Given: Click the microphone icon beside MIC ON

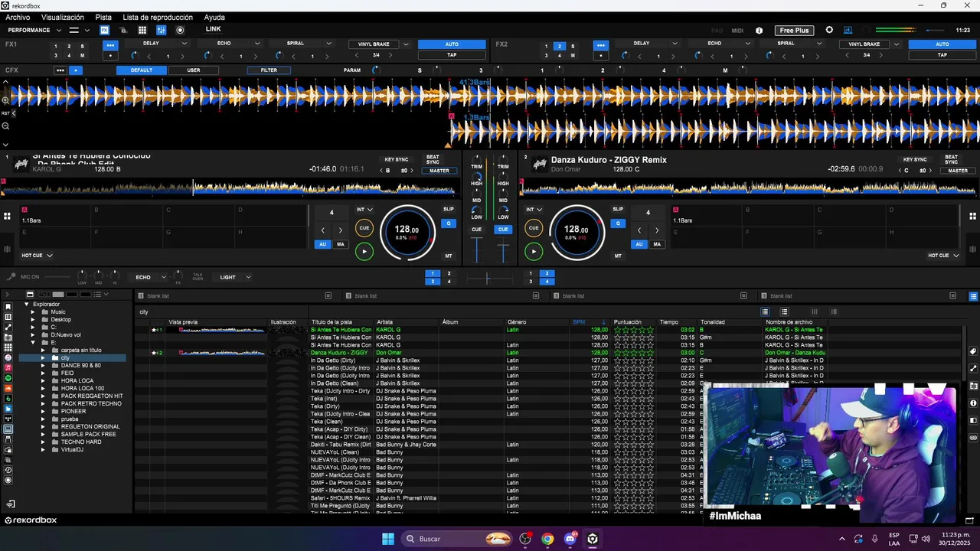Looking at the screenshot, I should coord(11,277).
